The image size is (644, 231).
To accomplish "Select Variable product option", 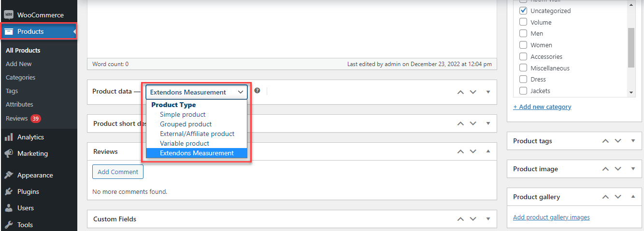I will tap(197, 143).
